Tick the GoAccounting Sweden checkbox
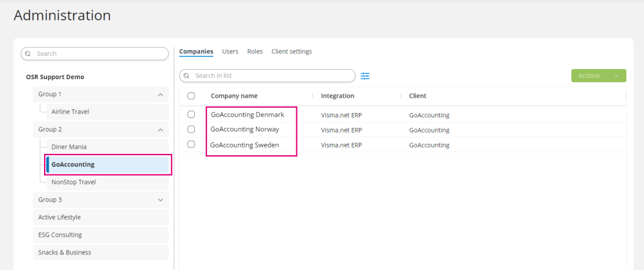The height and width of the screenshot is (270, 644). (x=191, y=144)
